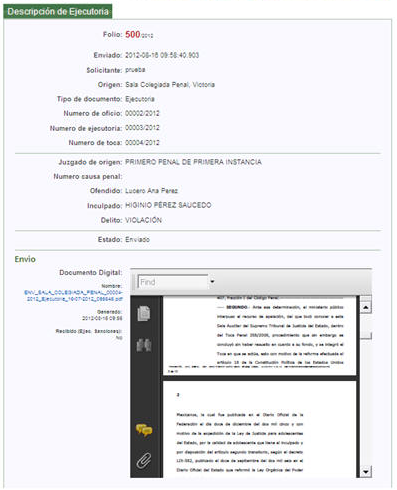Click into the Find search field

(173, 282)
